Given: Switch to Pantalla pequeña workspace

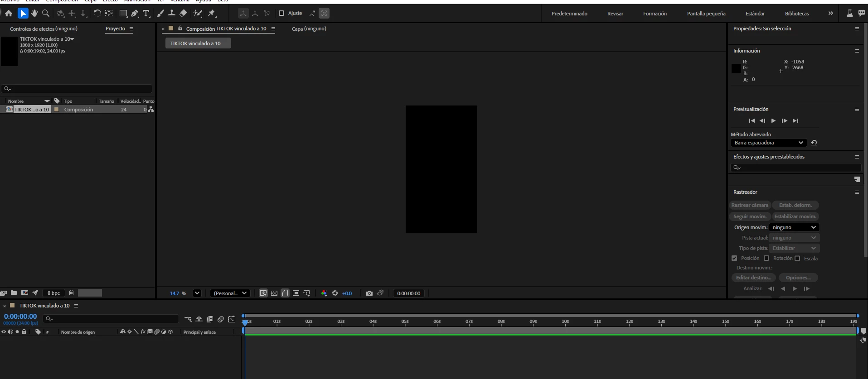Looking at the screenshot, I should click(706, 14).
